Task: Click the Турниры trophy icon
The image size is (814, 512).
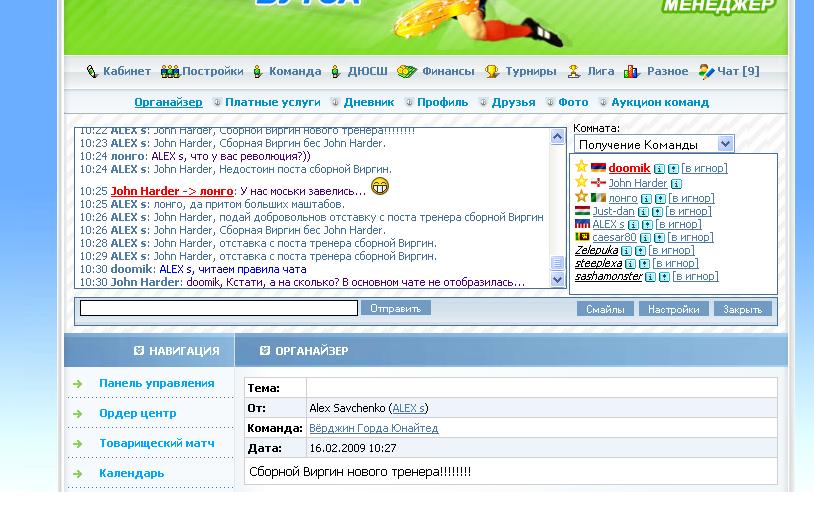Action: 492,72
